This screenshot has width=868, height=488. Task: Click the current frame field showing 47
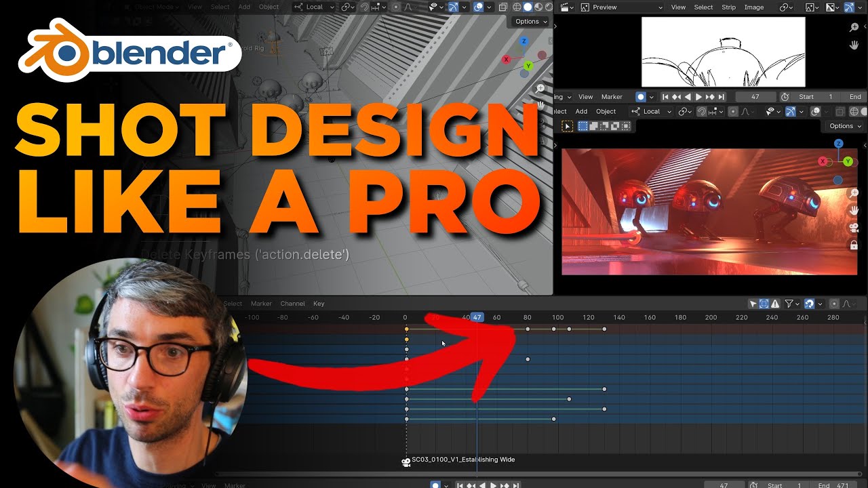[755, 97]
